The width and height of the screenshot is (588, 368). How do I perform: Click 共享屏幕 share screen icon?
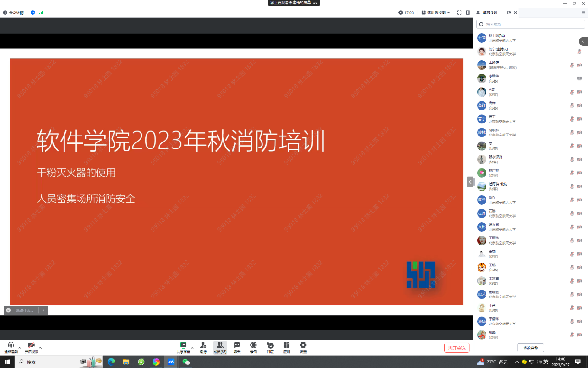coord(183,345)
